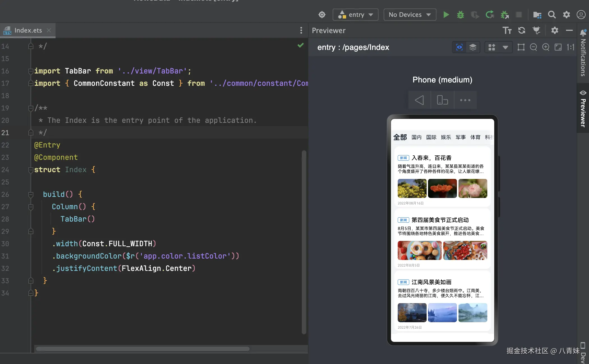Collapse the build() code fold marker
Image resolution: width=589 pixels, height=364 pixels.
(31, 194)
